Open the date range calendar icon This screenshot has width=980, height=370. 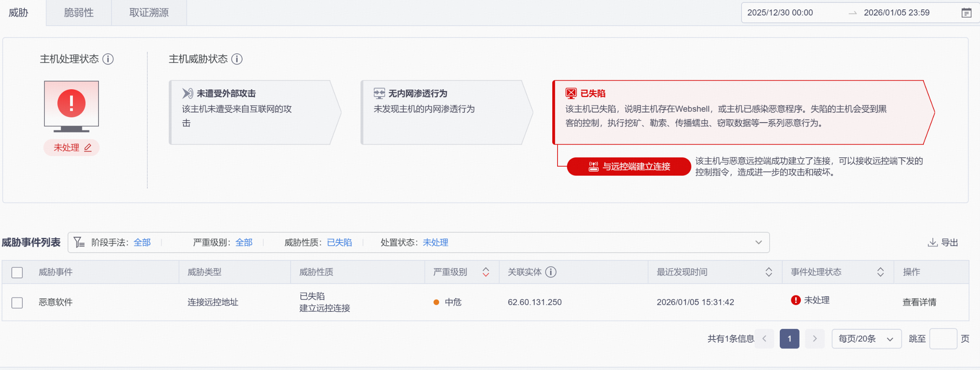click(966, 13)
